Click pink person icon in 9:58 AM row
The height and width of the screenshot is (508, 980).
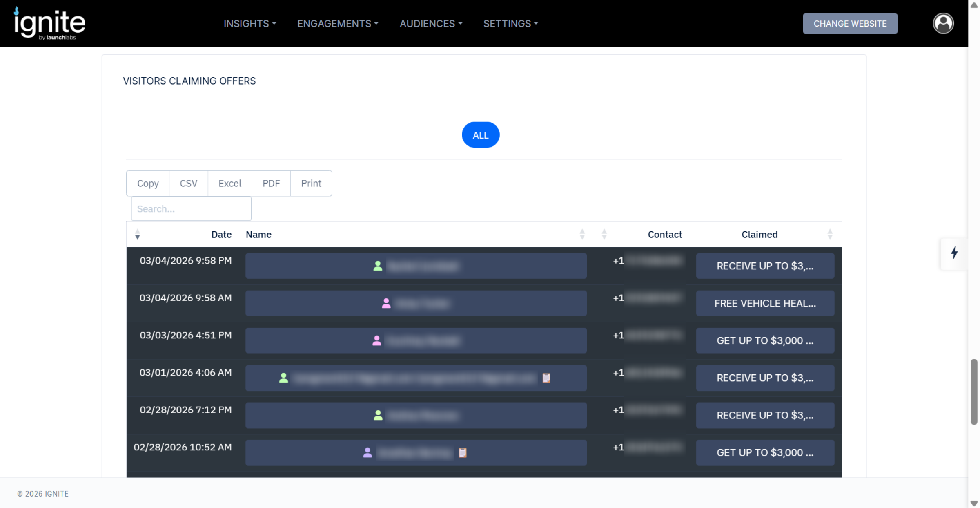click(386, 303)
